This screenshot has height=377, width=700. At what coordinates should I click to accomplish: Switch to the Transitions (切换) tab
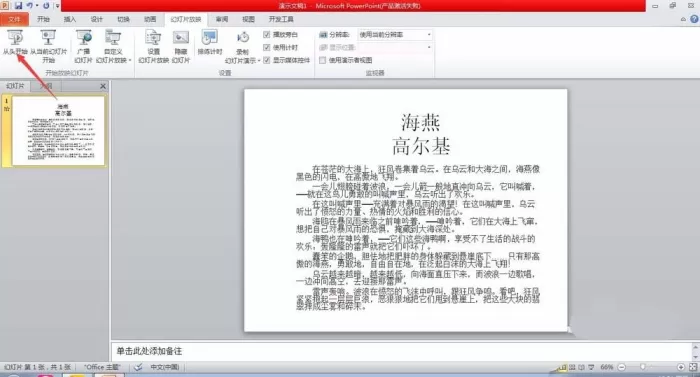point(123,19)
